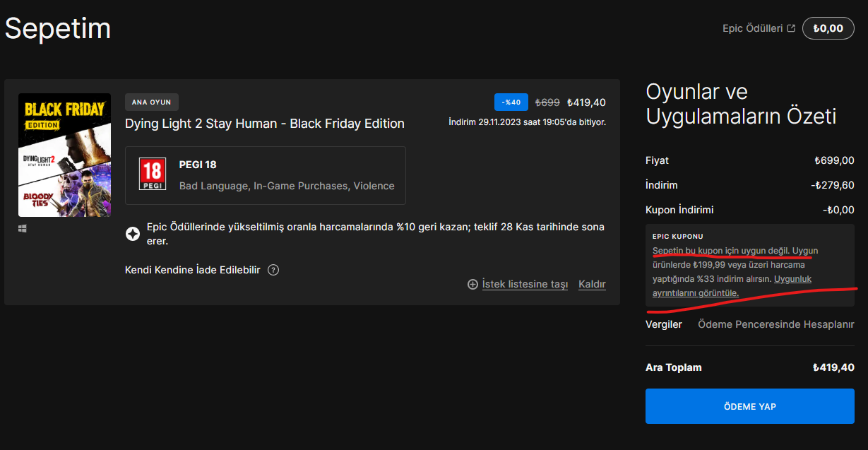Click the Oyunlar ve Uygulamaların Özeti heading
The image size is (868, 450).
point(741,104)
